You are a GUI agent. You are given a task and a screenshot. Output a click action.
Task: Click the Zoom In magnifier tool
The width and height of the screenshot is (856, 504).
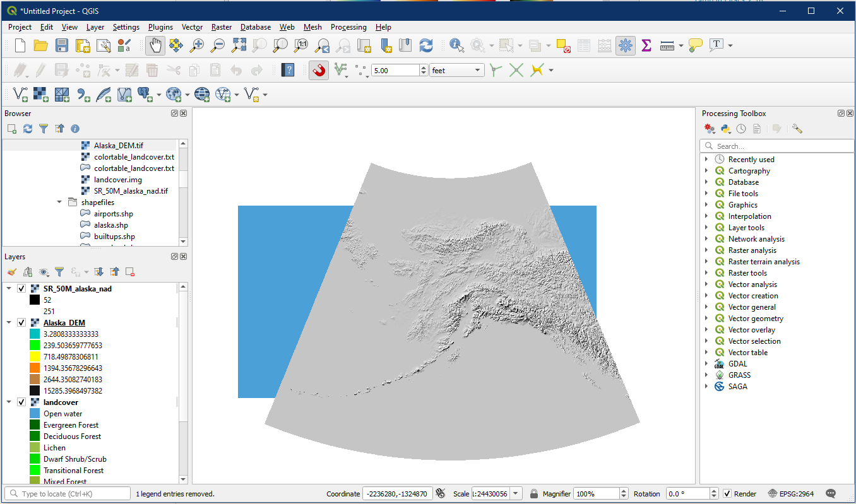198,45
